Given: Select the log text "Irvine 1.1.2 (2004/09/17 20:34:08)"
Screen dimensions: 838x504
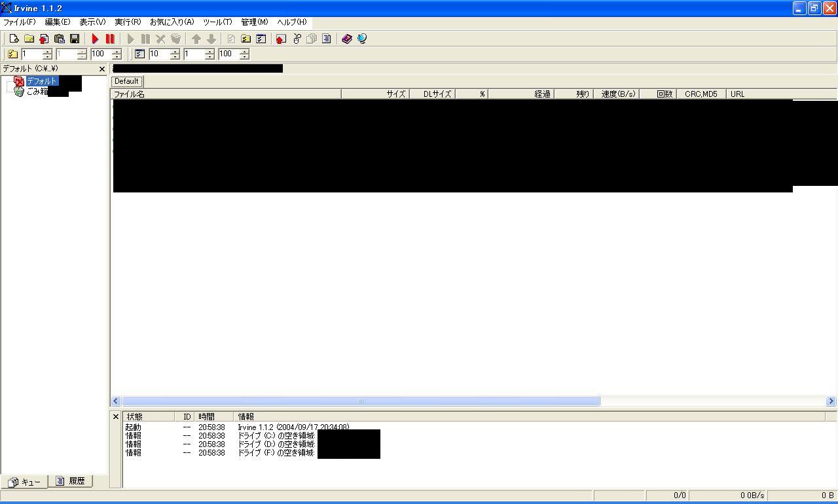Looking at the screenshot, I should pos(293,427).
